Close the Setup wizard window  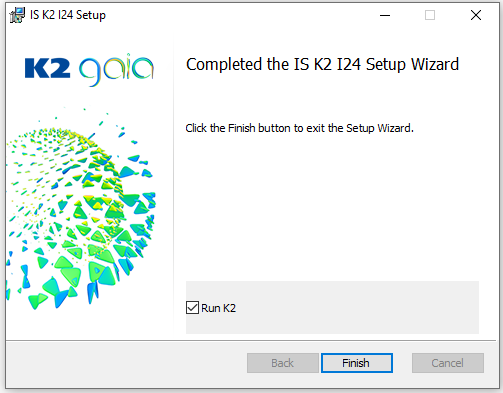476,15
